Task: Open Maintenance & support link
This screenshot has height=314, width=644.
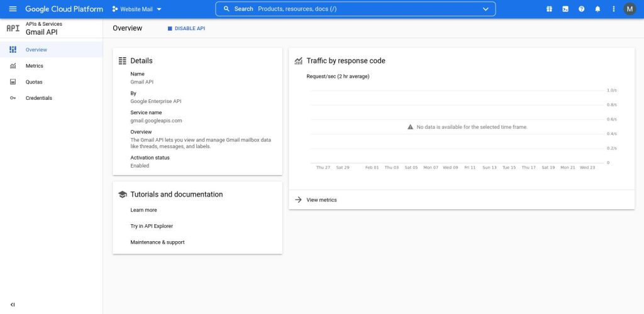Action: pyautogui.click(x=157, y=242)
